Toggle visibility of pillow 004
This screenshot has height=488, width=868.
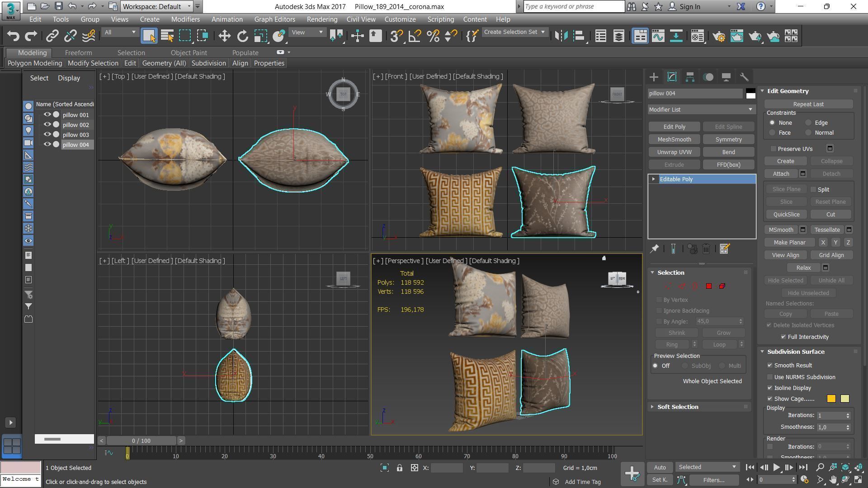pyautogui.click(x=47, y=145)
